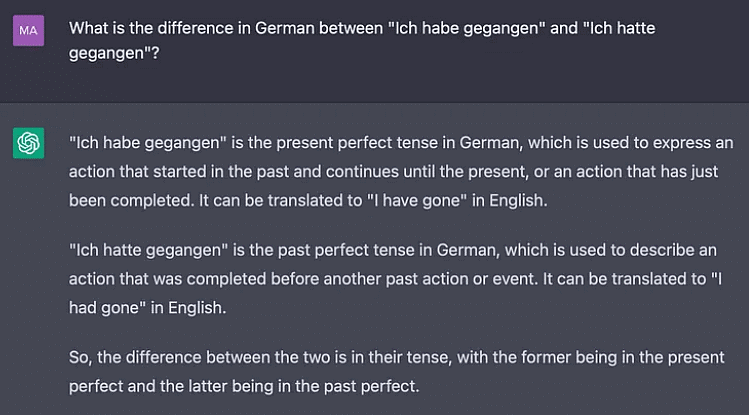Click the word "gegangen"? ending the user's question
This screenshot has height=415, width=749.
pos(114,53)
